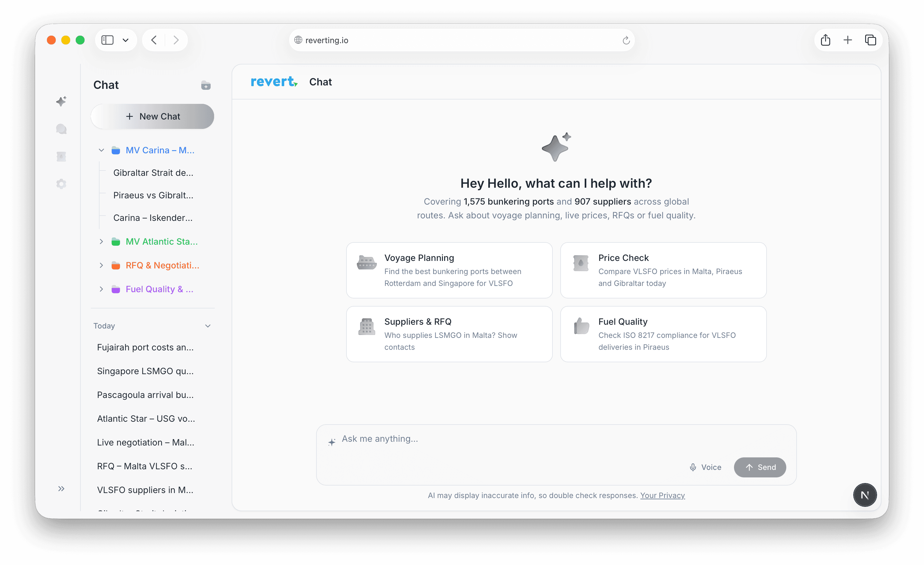Click the sparkle icon in chat input
This screenshot has width=924, height=565.
coord(331,442)
